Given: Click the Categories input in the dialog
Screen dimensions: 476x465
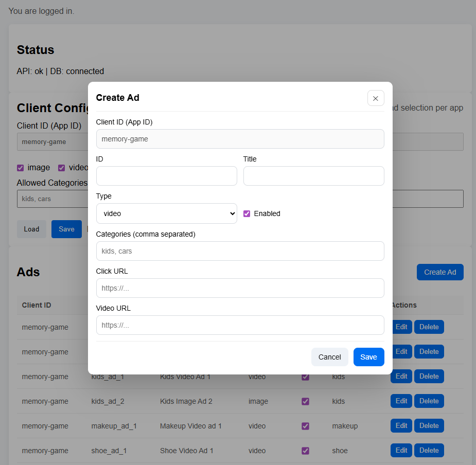Looking at the screenshot, I should (240, 251).
